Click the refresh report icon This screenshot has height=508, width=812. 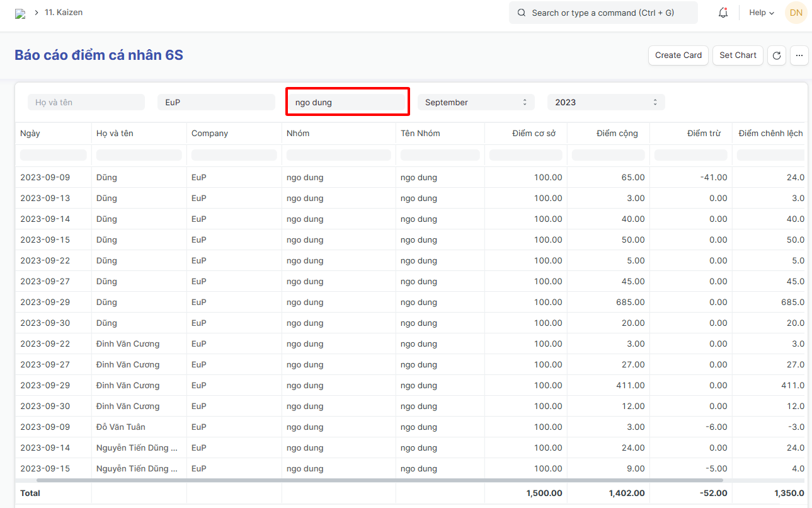point(776,55)
